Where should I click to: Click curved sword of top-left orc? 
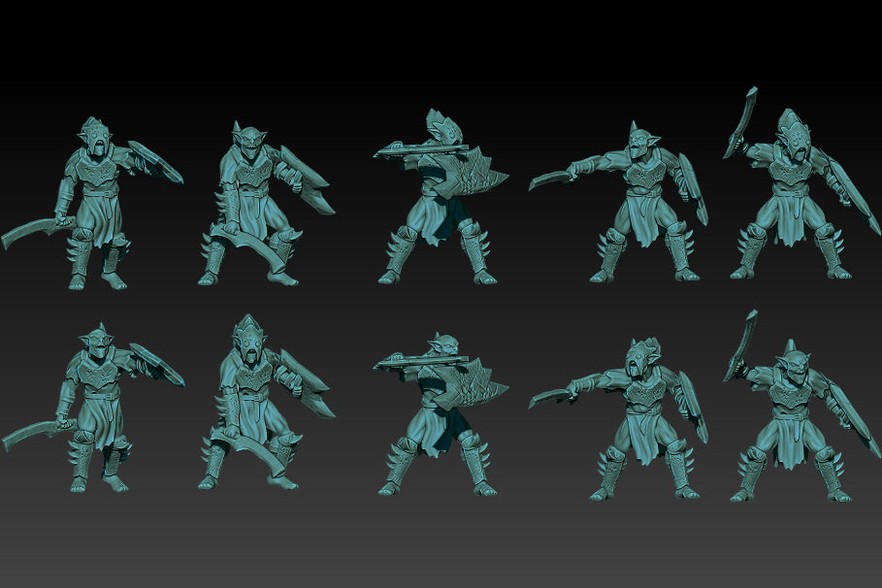tap(29, 233)
